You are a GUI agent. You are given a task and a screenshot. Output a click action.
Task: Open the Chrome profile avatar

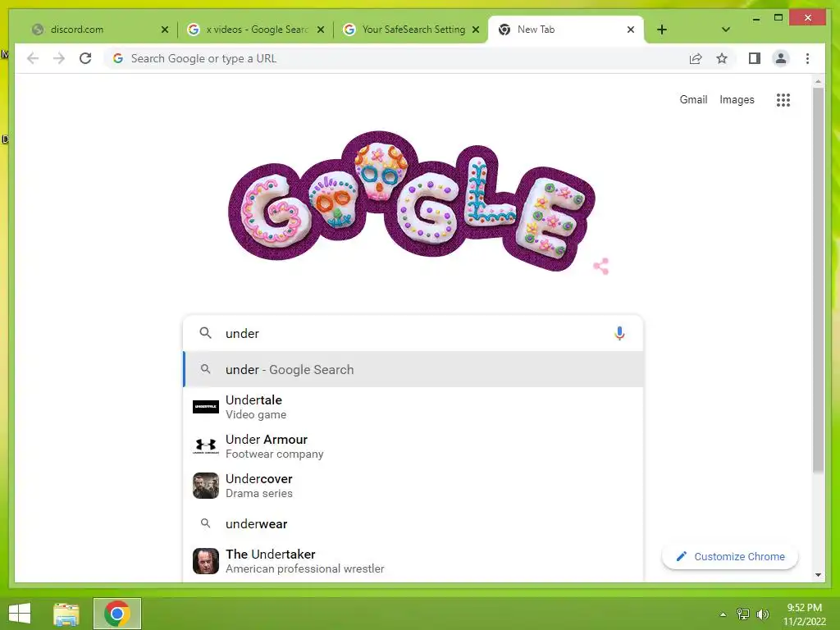pos(781,58)
